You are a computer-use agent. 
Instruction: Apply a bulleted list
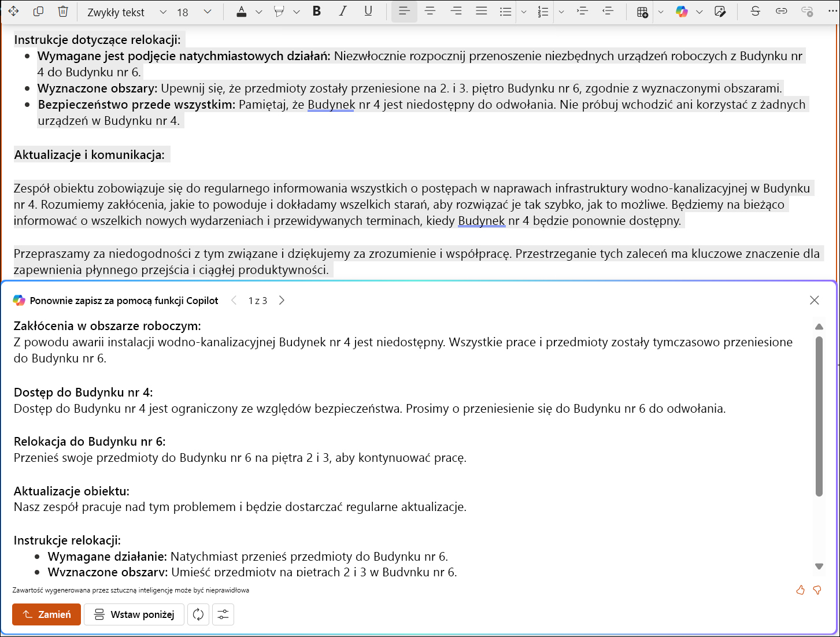506,12
